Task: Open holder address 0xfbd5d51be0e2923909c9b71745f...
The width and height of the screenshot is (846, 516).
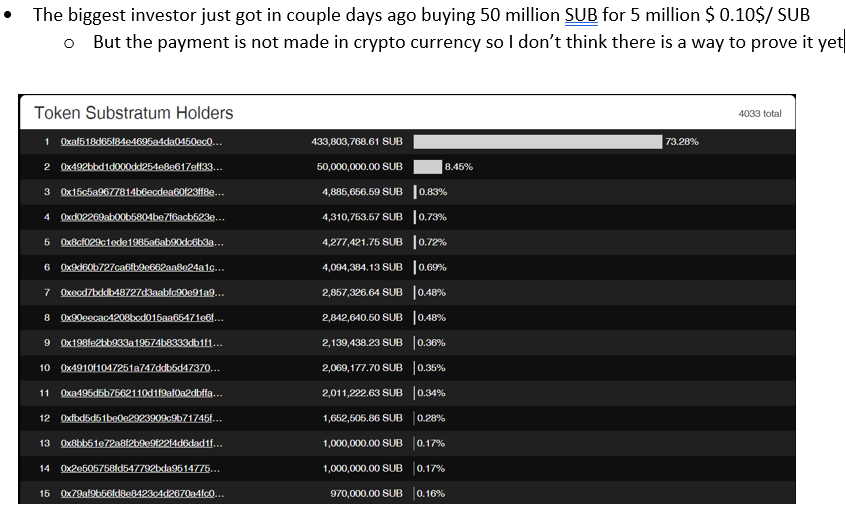Action: pyautogui.click(x=141, y=418)
